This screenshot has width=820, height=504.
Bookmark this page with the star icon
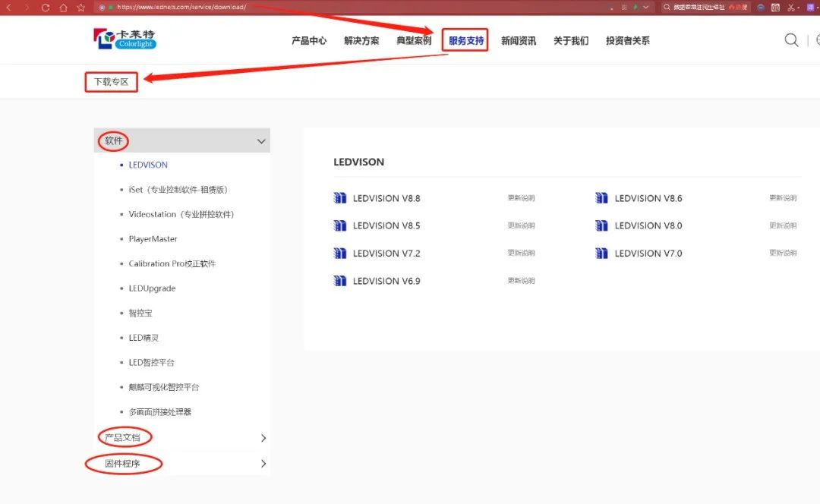[x=80, y=8]
